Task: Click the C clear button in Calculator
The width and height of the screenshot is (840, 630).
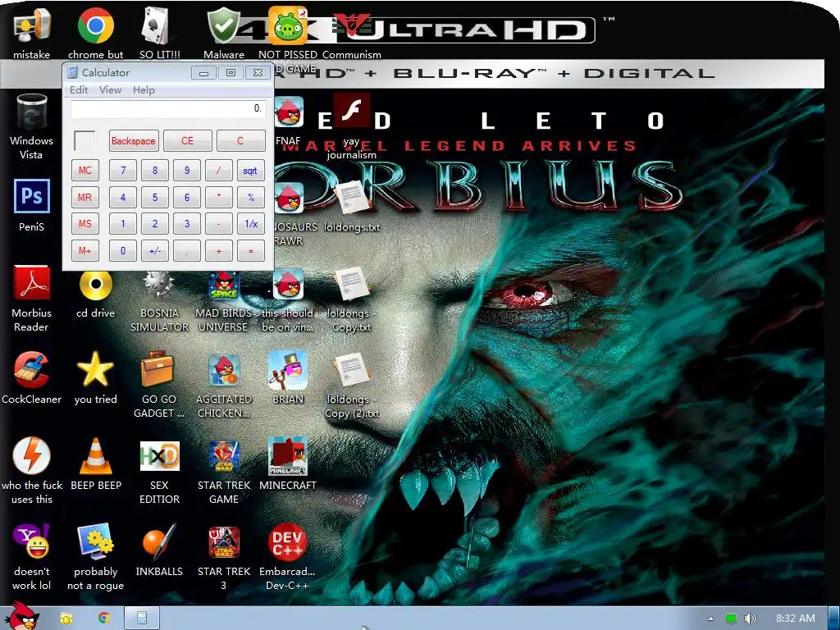Action: (240, 141)
